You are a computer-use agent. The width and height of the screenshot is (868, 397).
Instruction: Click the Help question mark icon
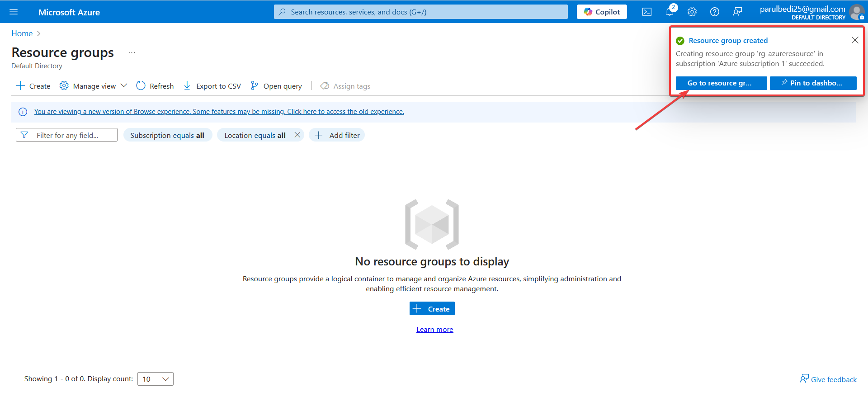(x=715, y=12)
